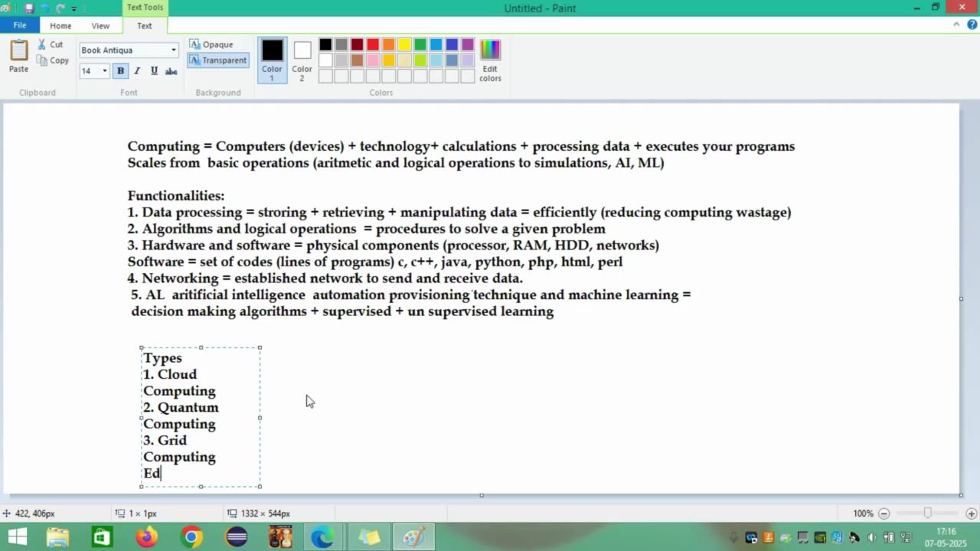Screen dimensions: 980x551
Task: Switch to the Home tab
Action: [x=60, y=25]
